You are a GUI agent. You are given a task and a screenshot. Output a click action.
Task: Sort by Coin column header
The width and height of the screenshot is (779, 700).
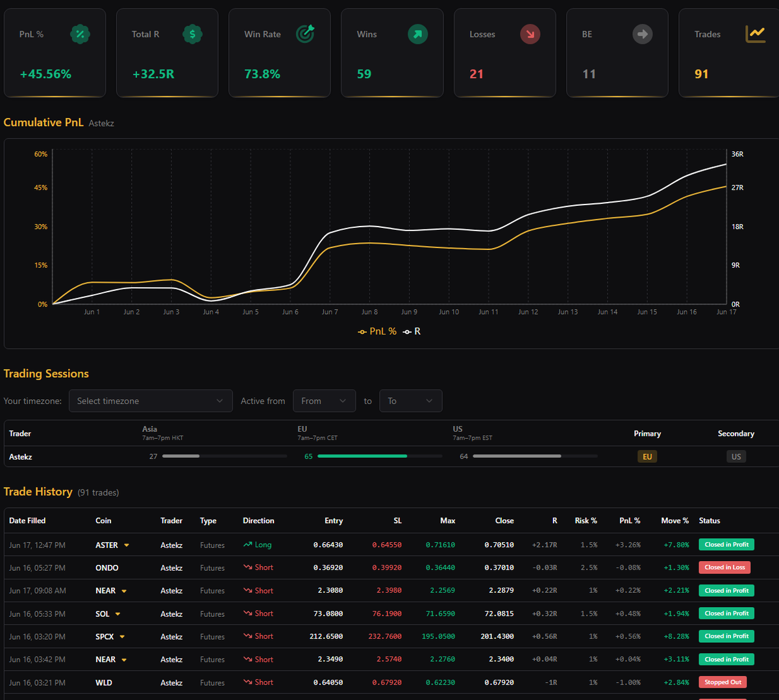(x=103, y=521)
